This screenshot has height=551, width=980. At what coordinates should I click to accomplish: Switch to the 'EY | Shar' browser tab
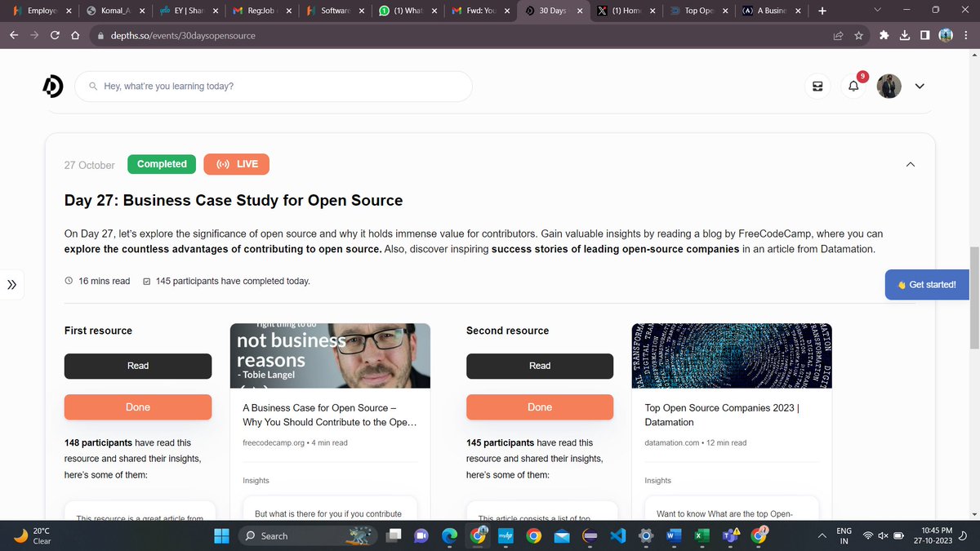(x=188, y=11)
